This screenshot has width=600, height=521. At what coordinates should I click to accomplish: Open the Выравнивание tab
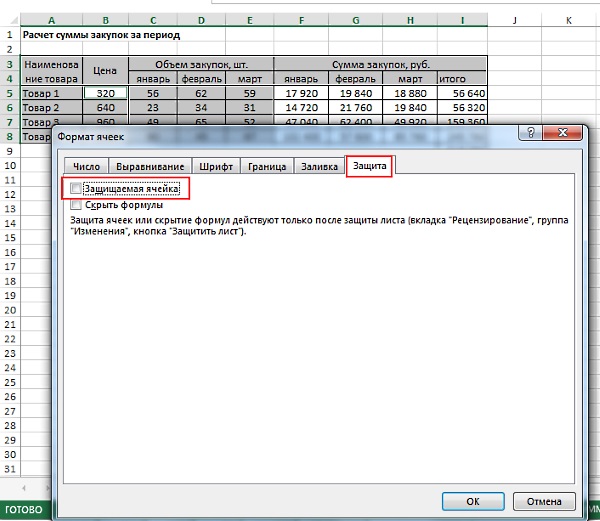[x=149, y=166]
